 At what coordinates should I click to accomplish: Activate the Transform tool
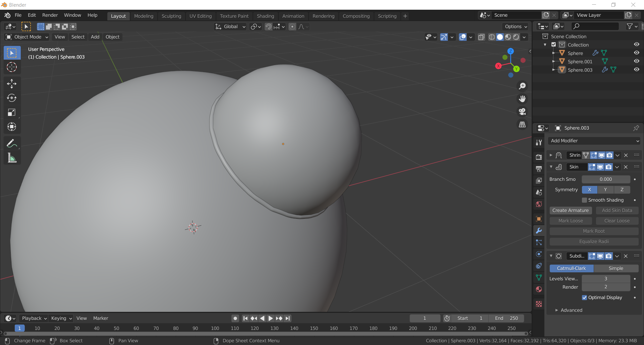point(12,127)
